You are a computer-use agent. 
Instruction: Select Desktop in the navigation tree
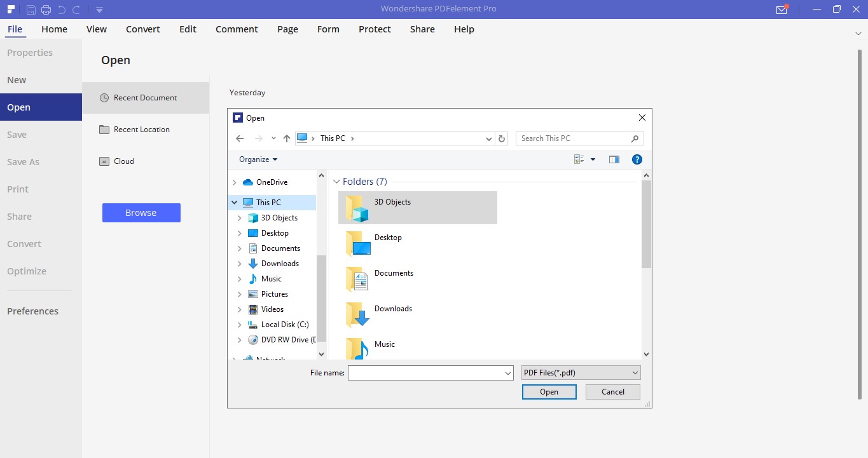275,233
